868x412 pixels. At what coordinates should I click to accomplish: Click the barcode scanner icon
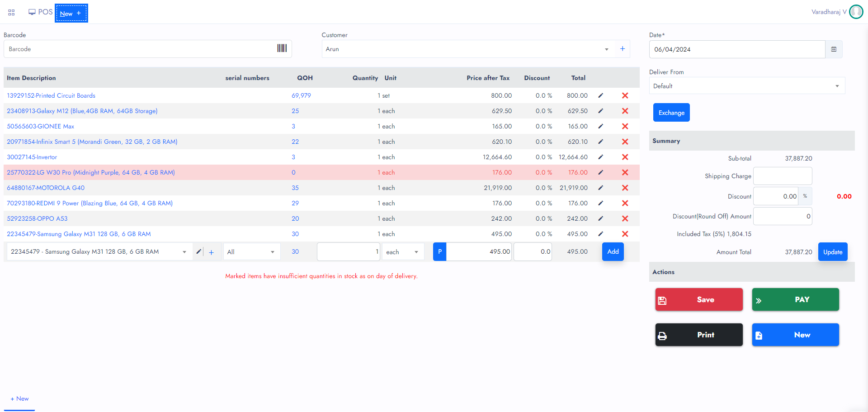pos(282,48)
